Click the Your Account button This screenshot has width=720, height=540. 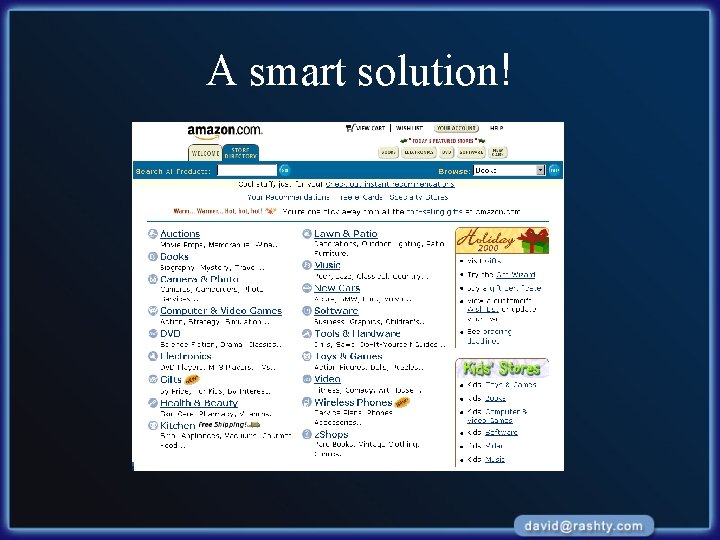tap(456, 128)
